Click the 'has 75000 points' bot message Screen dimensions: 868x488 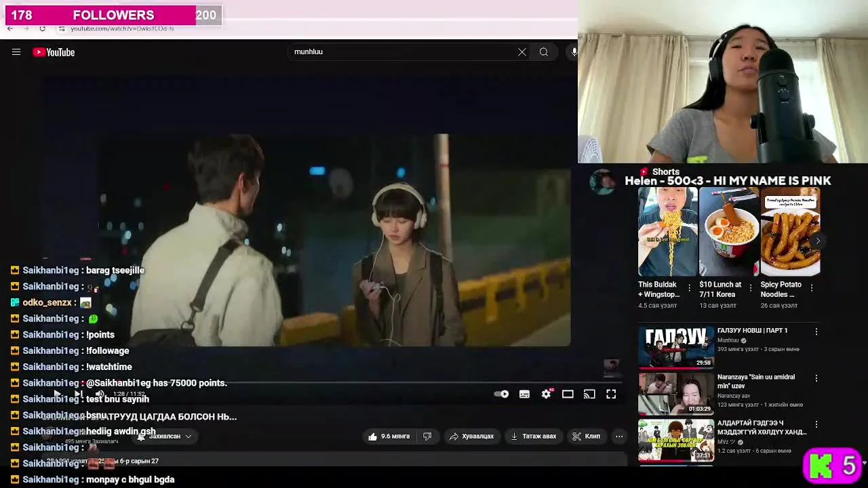coord(156,383)
